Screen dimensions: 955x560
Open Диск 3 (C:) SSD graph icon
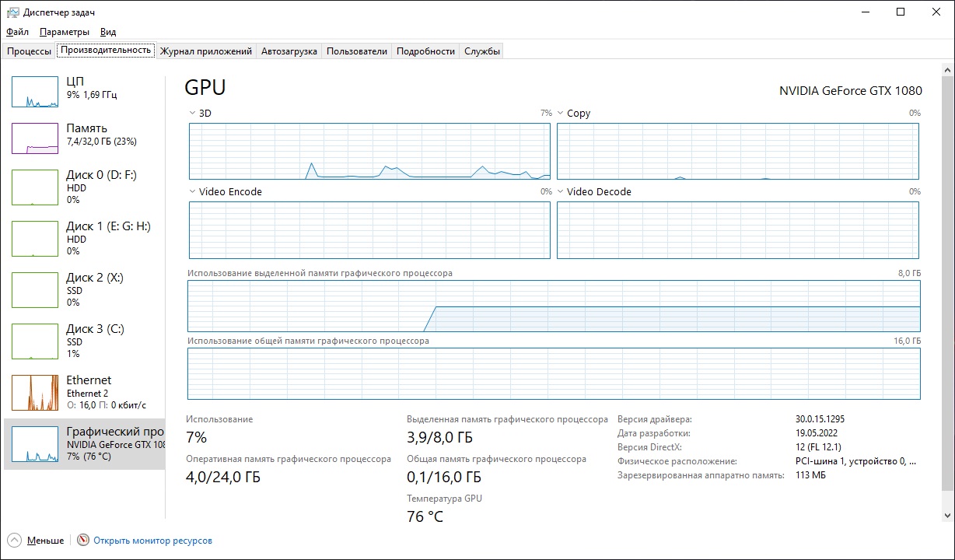(x=35, y=341)
